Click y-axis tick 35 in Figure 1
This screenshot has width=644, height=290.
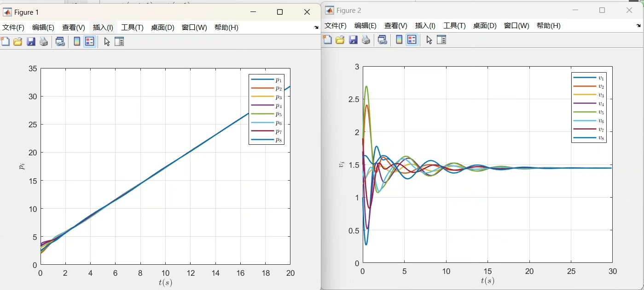click(33, 68)
